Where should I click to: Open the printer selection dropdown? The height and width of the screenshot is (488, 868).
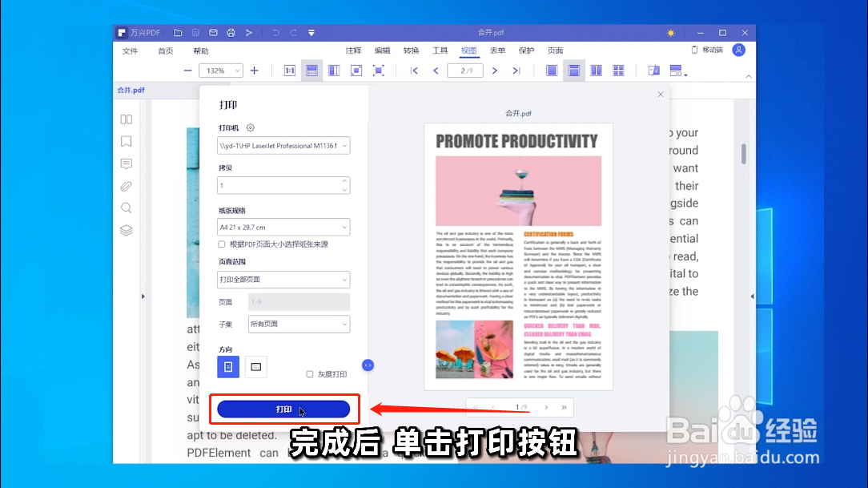coord(283,146)
